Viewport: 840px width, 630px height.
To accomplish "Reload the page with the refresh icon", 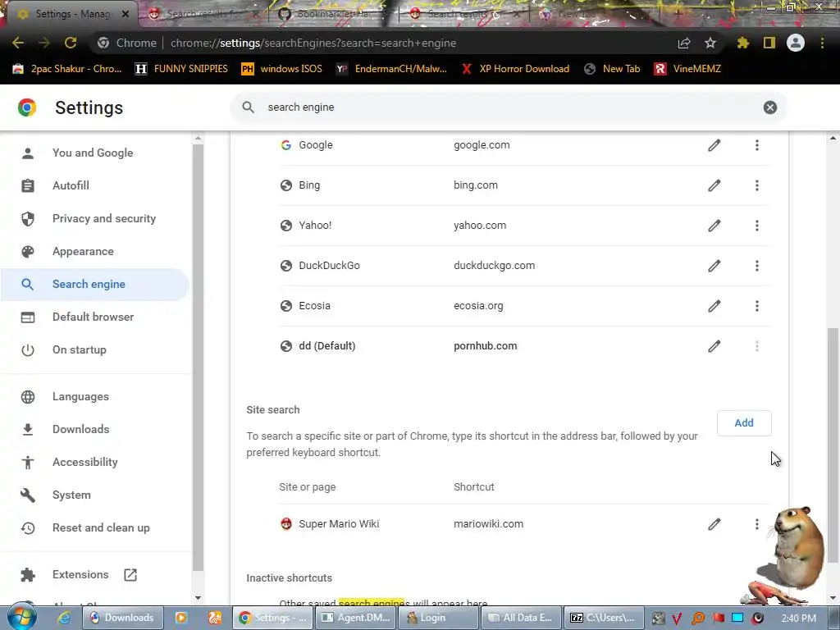I will coord(71,43).
